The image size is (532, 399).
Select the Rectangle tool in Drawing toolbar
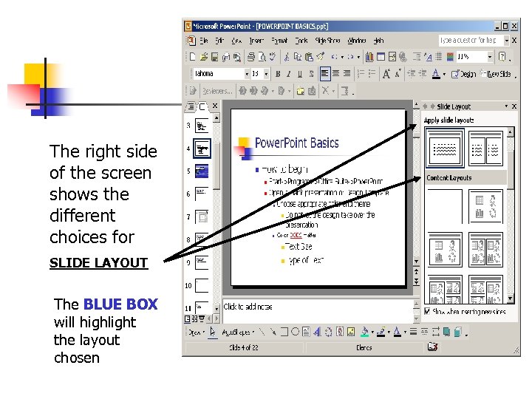click(284, 332)
